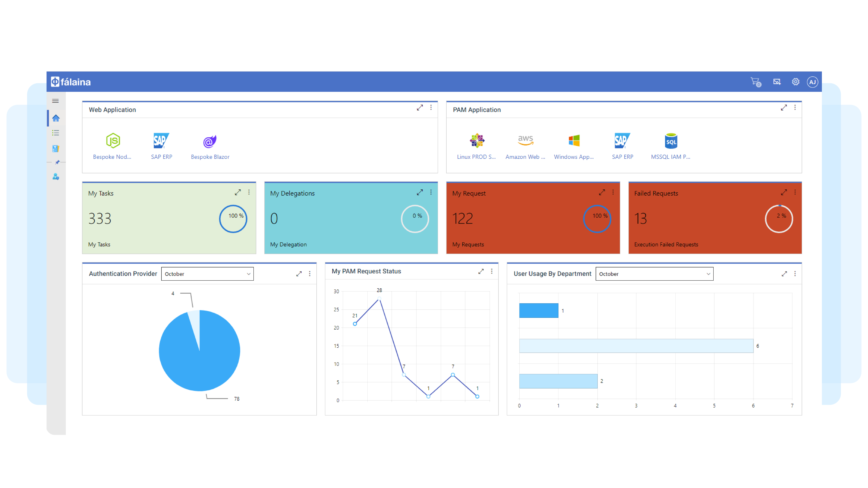Image resolution: width=868 pixels, height=488 pixels.
Task: Click the fálaina logo
Action: [x=71, y=82]
